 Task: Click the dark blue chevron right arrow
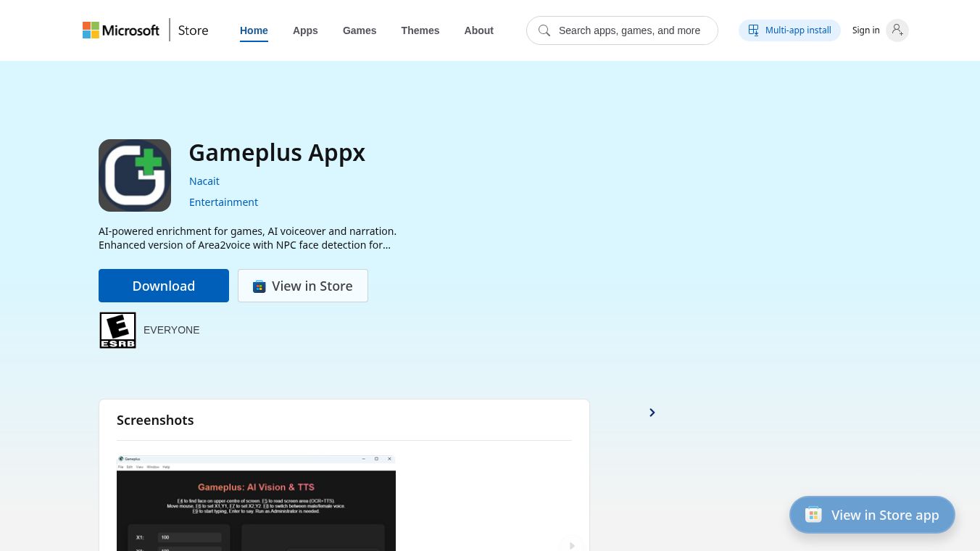point(652,413)
